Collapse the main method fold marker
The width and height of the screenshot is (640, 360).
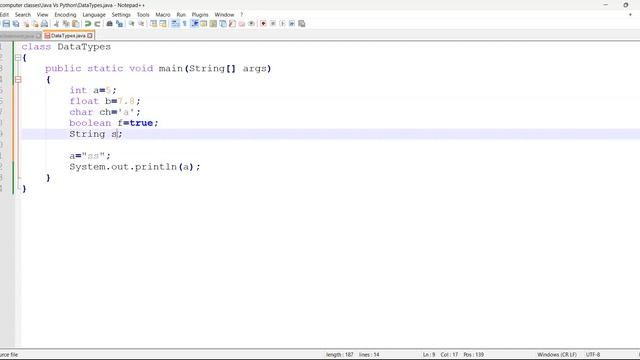pos(18,80)
